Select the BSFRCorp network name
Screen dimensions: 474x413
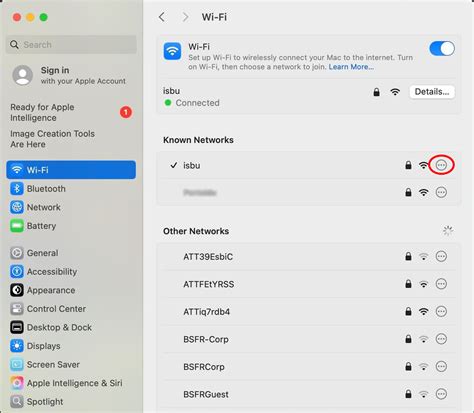[204, 367]
